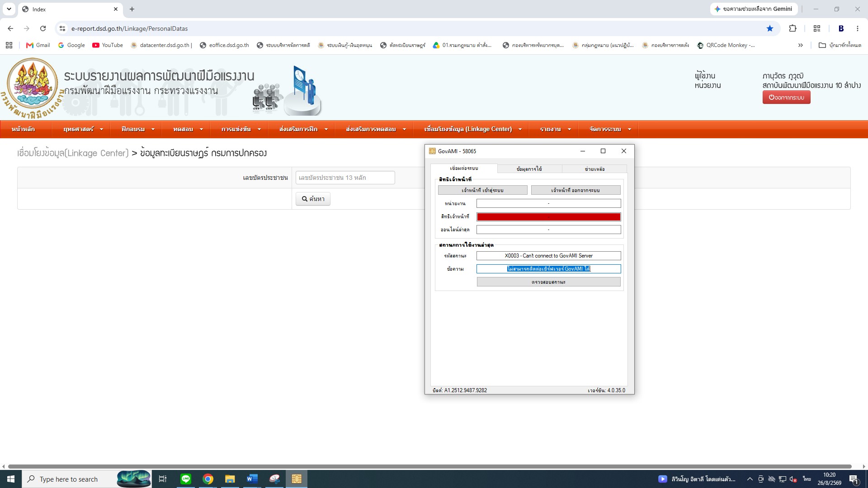Click the red สิทธิเจ้าหน้าที่ status field
868x488 pixels.
pos(548,217)
